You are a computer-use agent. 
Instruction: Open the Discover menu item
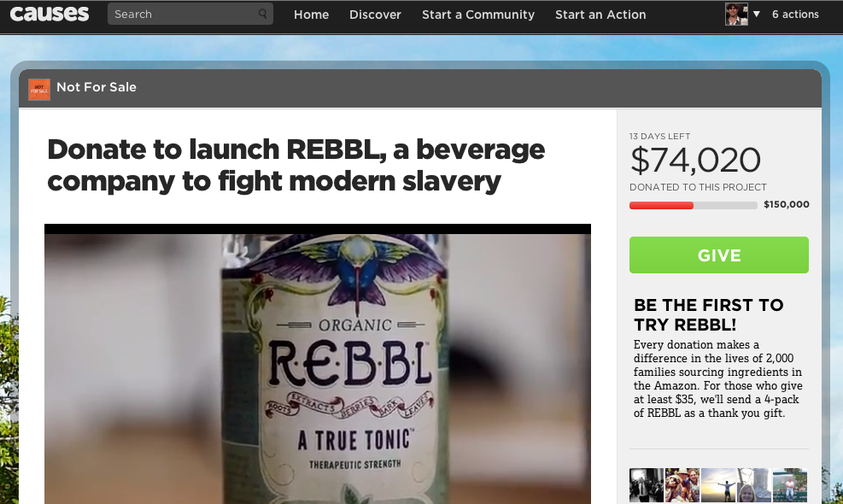pyautogui.click(x=375, y=15)
